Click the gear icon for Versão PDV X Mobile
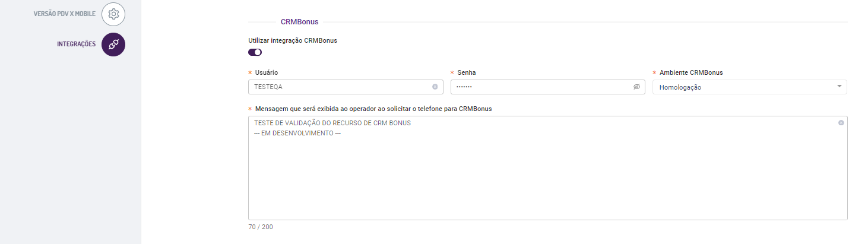Viewport: 868px width, 244px height. tap(113, 14)
